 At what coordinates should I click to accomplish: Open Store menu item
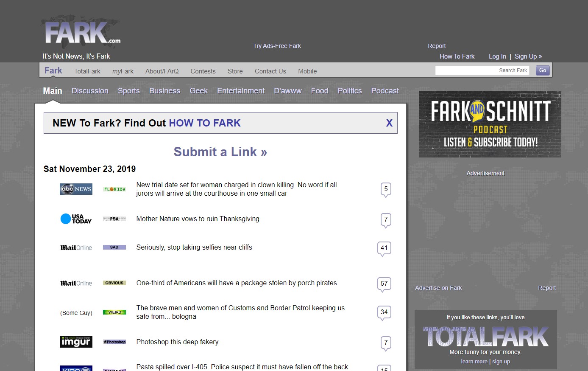tap(235, 71)
